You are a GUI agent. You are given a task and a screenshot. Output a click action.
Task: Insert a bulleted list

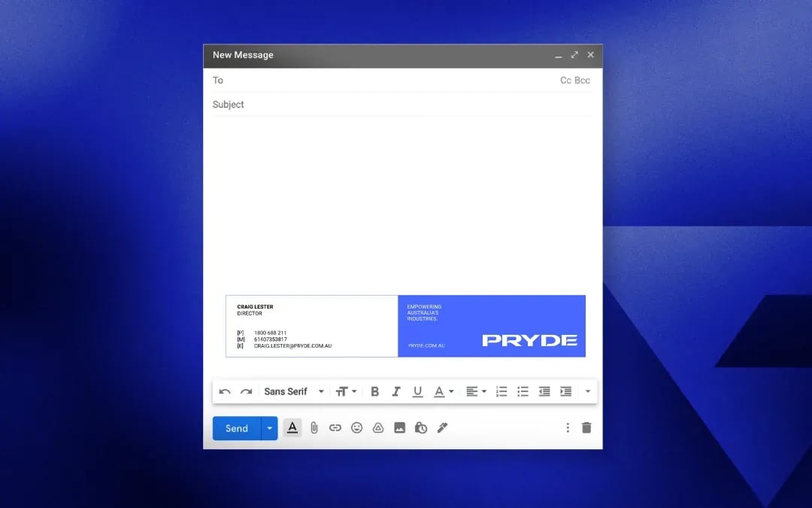[x=523, y=391]
